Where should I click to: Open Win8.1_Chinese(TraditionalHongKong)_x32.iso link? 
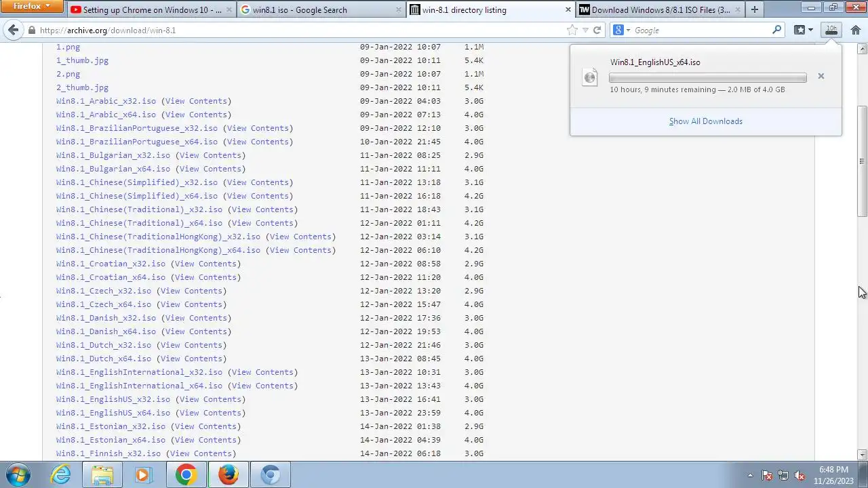[x=158, y=237]
